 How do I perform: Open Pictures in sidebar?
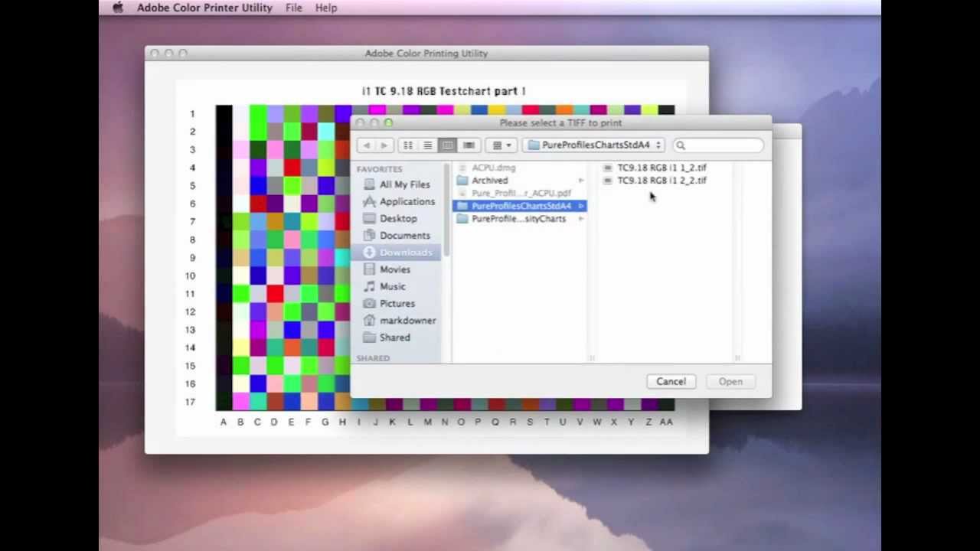click(398, 303)
